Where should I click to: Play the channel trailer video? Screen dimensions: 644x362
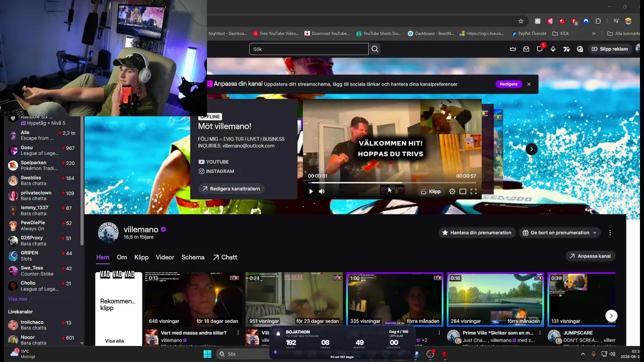click(x=311, y=192)
